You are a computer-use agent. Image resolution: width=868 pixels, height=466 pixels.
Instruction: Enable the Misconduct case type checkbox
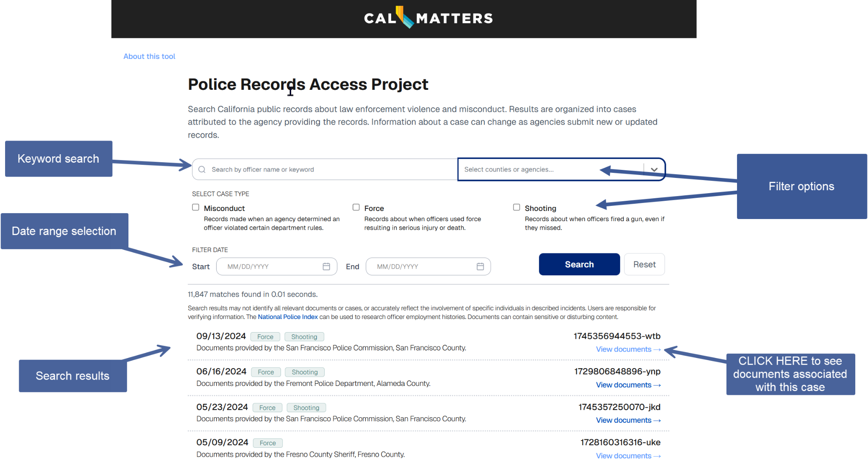(196, 207)
